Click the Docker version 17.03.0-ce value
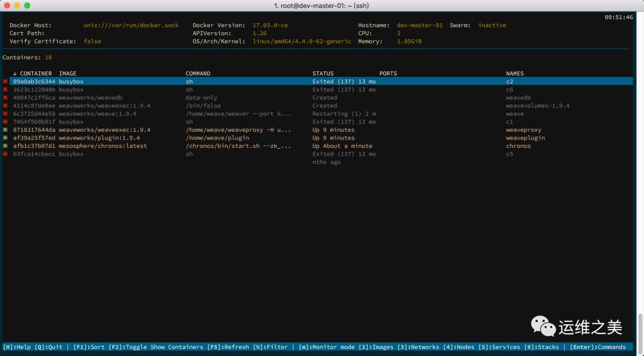This screenshot has height=356, width=644. click(270, 25)
